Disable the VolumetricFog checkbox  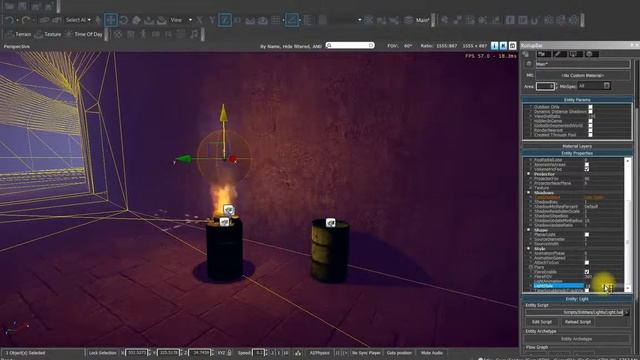(x=587, y=169)
